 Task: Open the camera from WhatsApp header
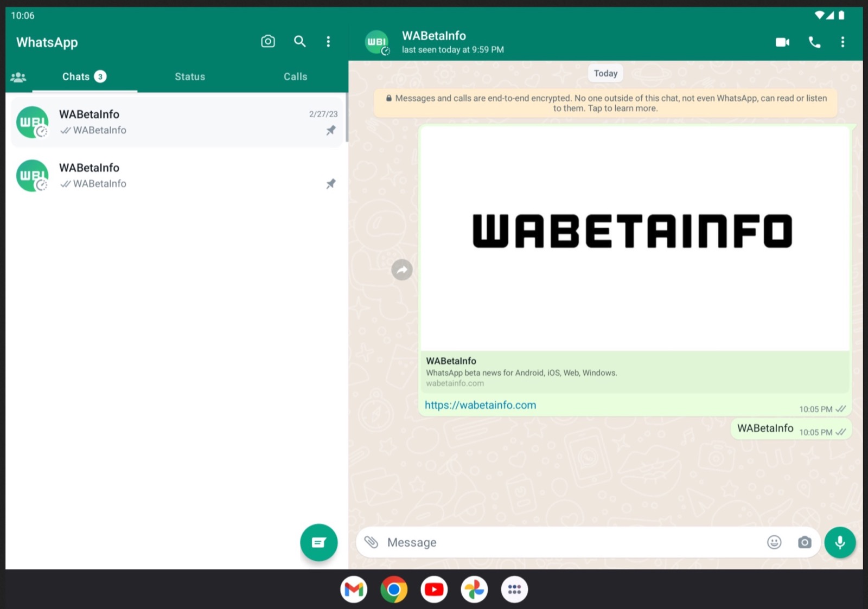click(x=268, y=42)
